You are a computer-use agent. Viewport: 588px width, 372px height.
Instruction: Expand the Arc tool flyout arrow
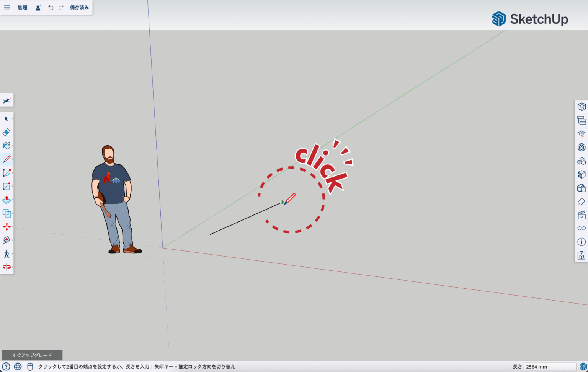point(12,173)
